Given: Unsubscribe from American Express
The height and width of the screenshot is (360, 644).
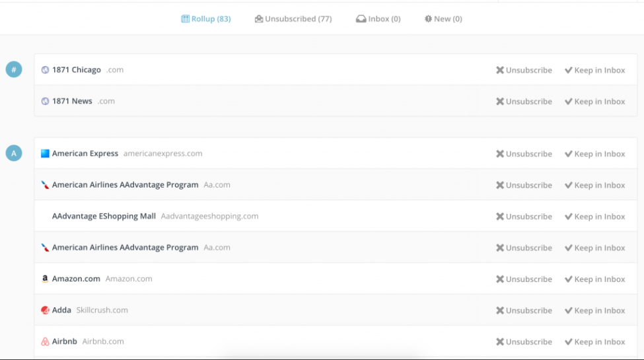Looking at the screenshot, I should click(524, 154).
